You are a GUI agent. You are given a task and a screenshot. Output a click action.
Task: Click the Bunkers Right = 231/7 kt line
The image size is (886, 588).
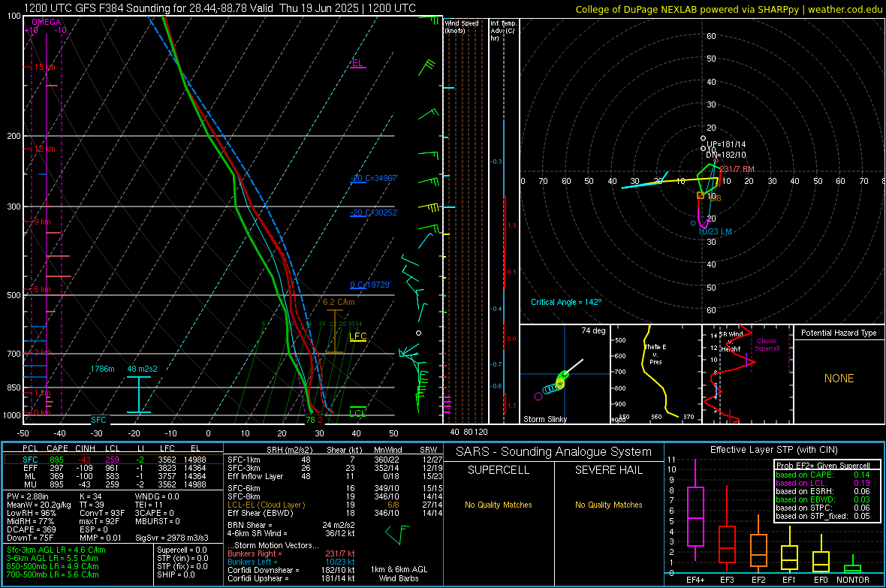coord(291,553)
